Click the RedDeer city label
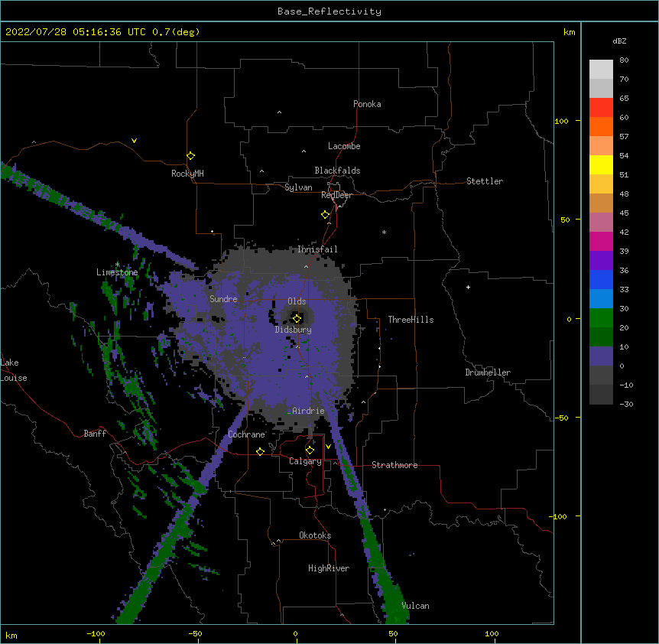Screen dimensions: 659x644 tap(336, 195)
